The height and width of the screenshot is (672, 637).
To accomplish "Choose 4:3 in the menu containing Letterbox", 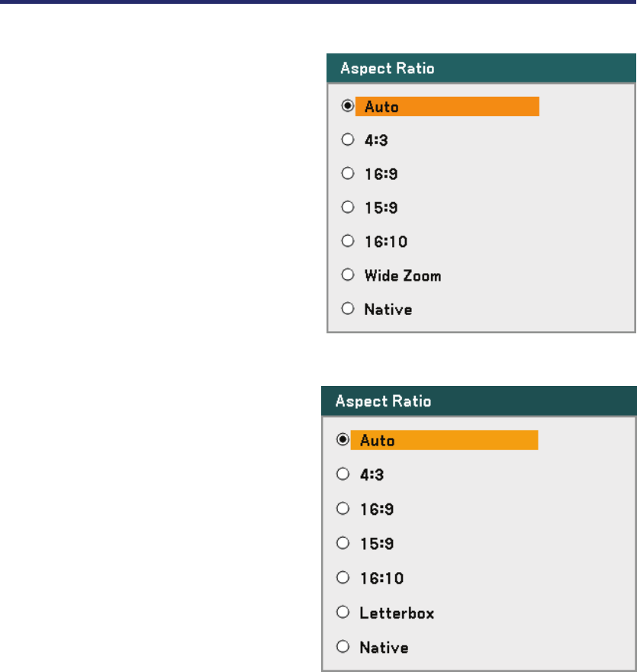I will [343, 474].
